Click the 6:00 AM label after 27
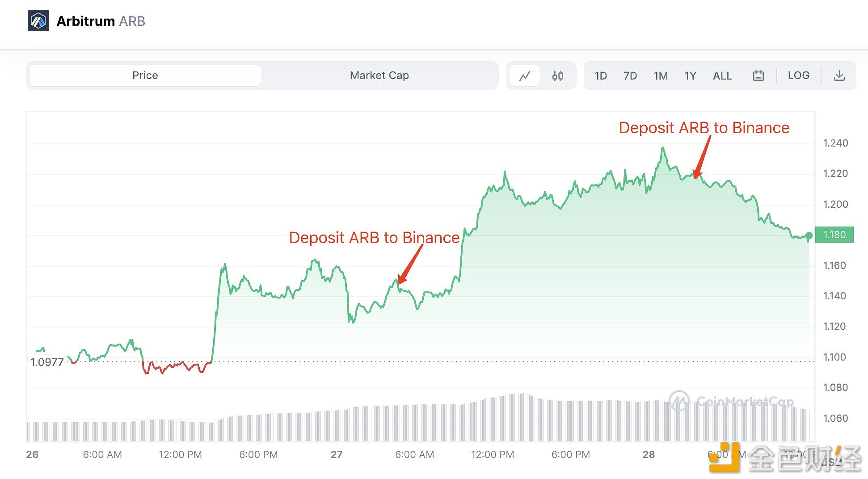The image size is (868, 479). [x=414, y=454]
